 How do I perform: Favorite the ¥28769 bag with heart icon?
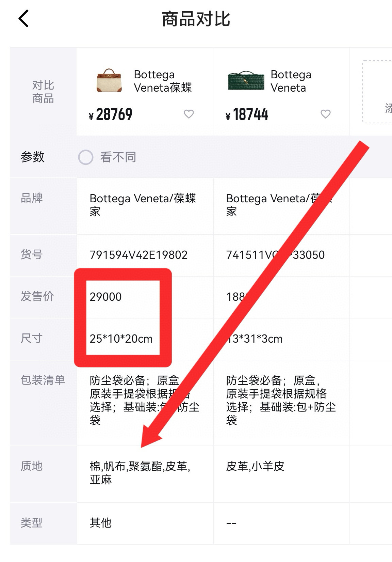point(189,114)
